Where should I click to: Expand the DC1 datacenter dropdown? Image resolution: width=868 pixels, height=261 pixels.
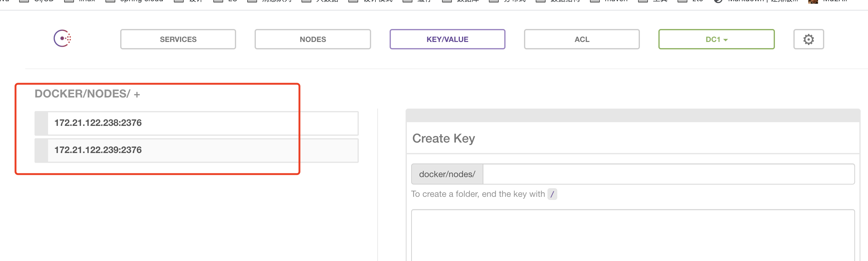(x=716, y=39)
